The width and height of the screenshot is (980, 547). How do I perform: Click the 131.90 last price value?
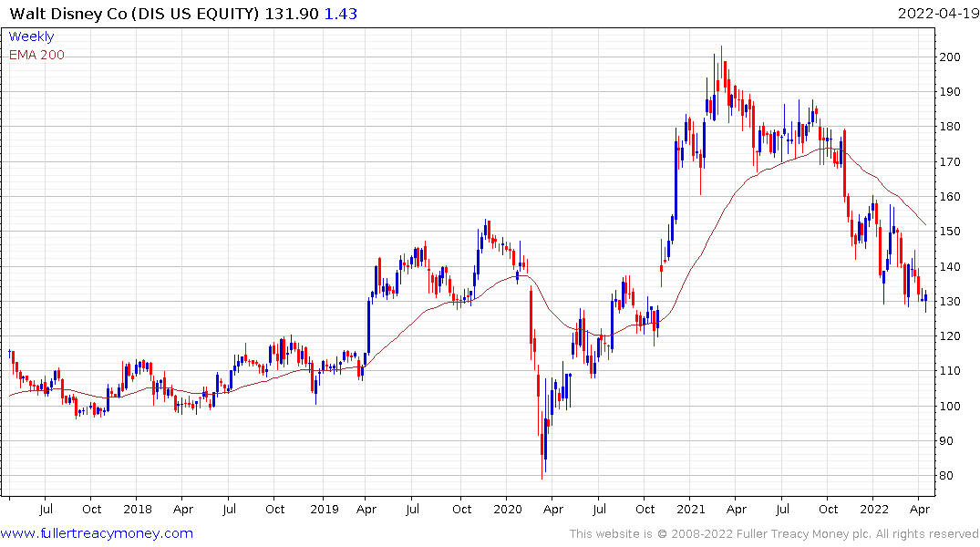[x=292, y=14]
